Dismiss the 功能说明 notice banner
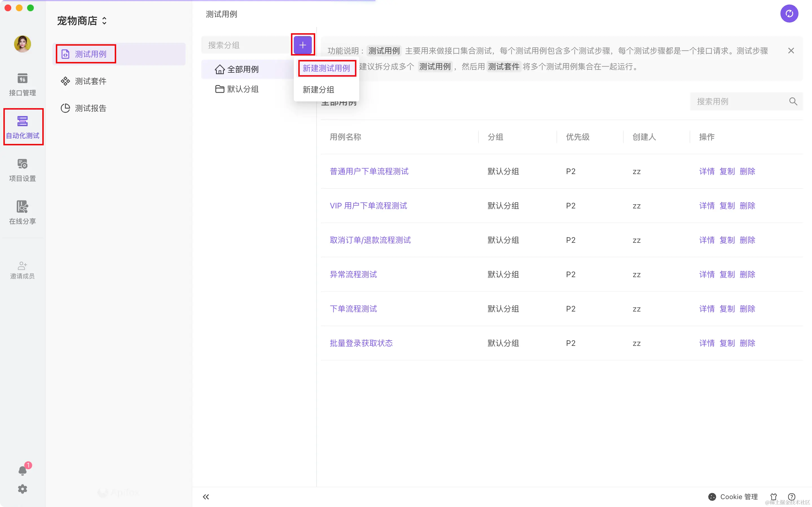812x507 pixels. (791, 51)
